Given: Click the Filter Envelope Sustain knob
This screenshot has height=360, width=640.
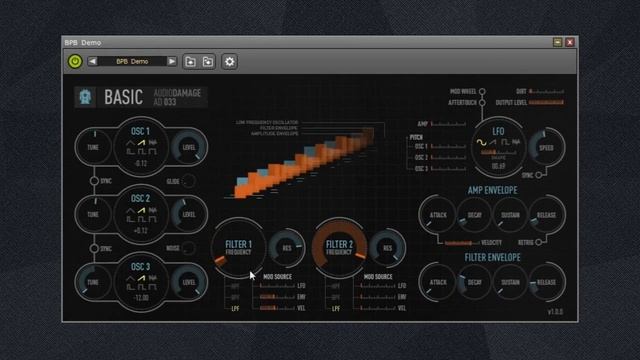Looking at the screenshot, I should (510, 282).
